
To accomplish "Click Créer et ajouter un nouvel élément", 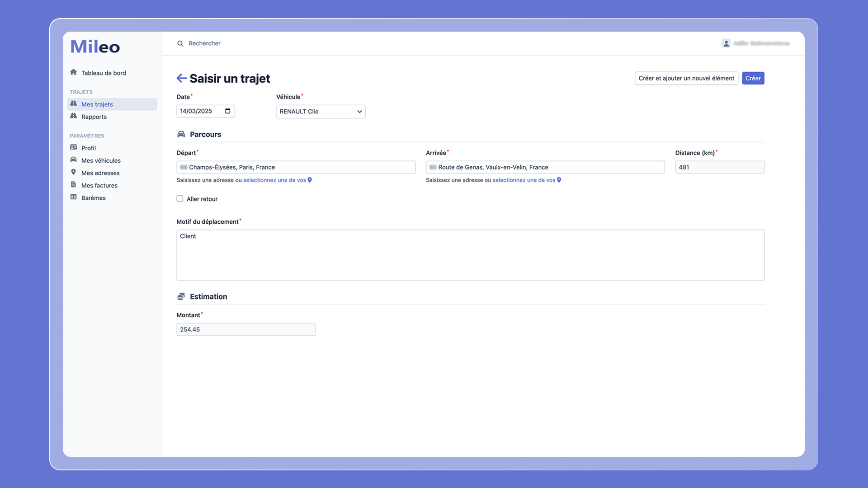I will [686, 78].
